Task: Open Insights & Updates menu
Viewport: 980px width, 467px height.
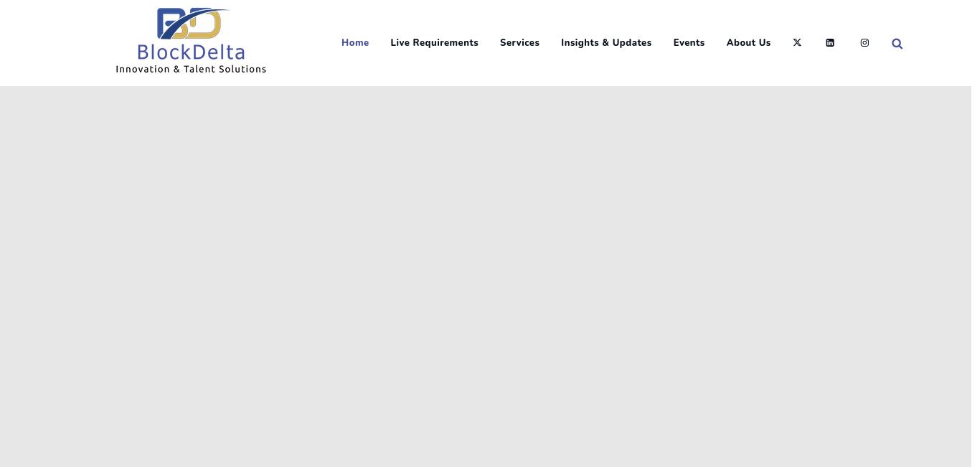Action: click(606, 43)
